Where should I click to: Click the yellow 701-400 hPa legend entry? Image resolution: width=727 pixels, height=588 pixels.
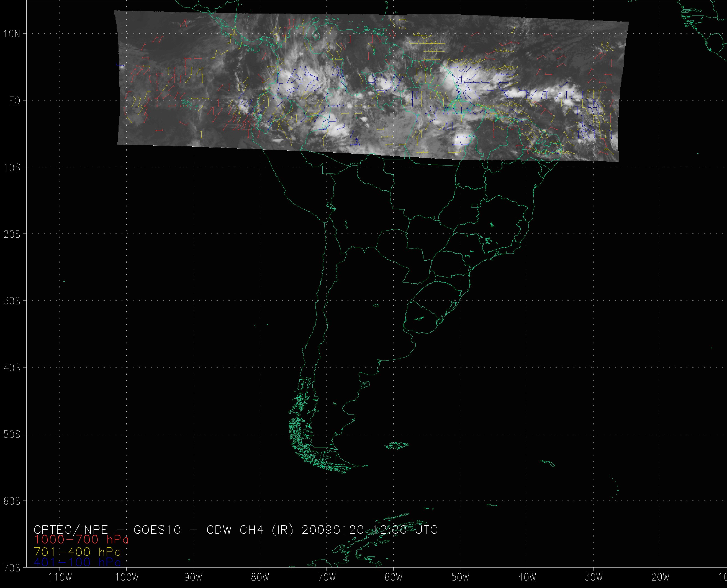(x=77, y=551)
